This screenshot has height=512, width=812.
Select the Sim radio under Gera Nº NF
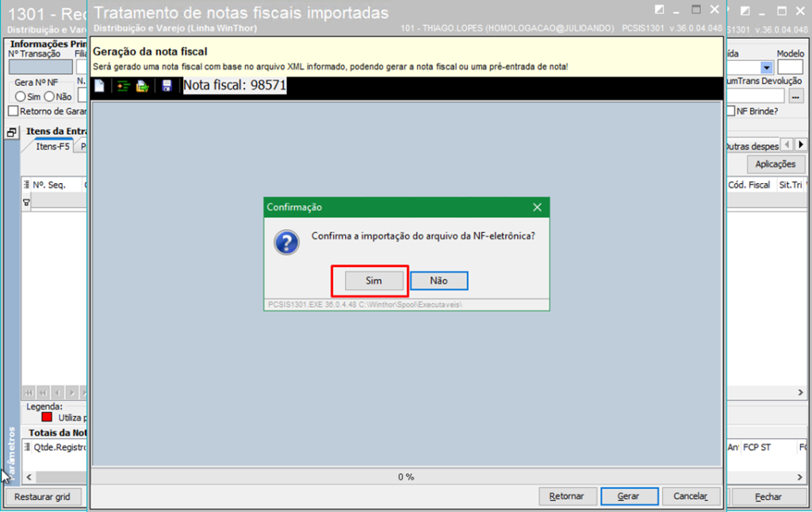coord(21,96)
